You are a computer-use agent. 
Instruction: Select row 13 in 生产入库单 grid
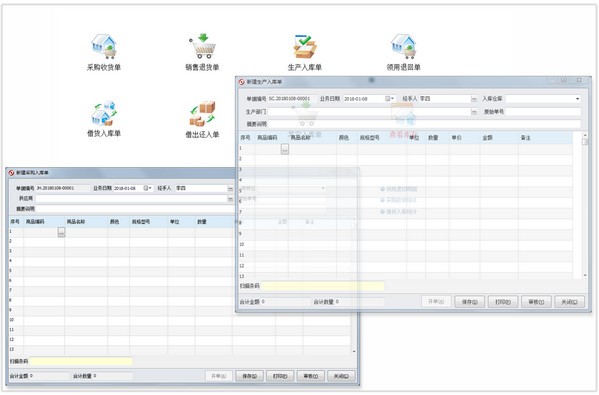coord(406,276)
